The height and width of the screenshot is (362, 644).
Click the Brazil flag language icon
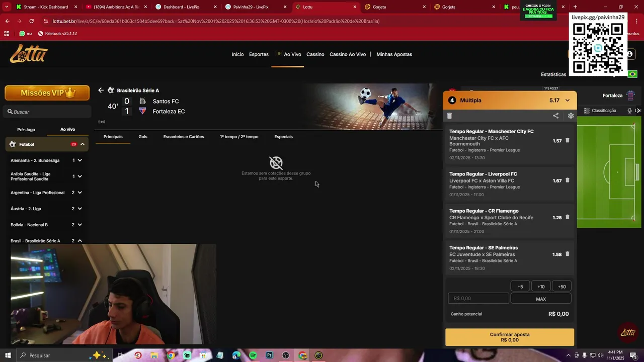632,74
